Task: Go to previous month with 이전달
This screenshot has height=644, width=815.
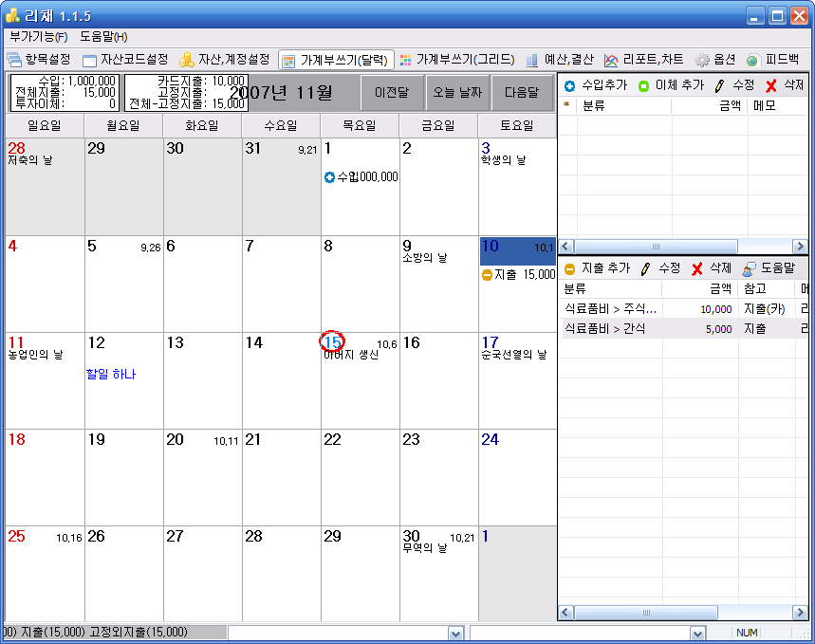Action: tap(391, 93)
